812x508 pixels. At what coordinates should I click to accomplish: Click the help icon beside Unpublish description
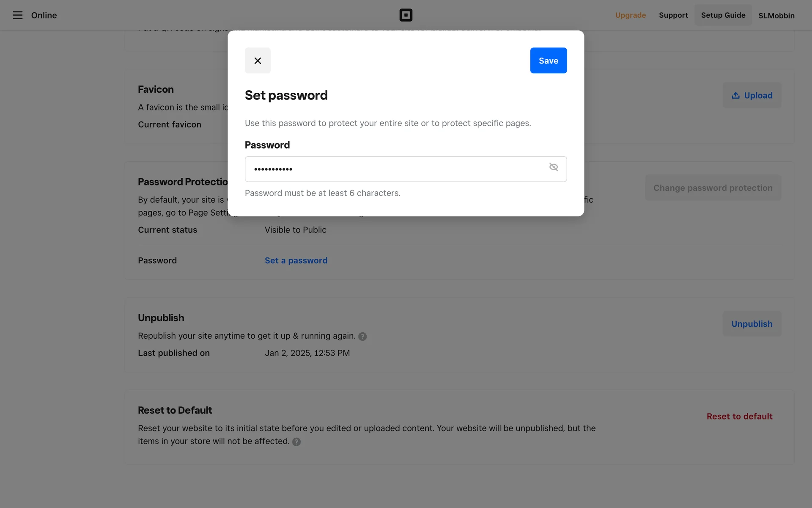(x=362, y=337)
